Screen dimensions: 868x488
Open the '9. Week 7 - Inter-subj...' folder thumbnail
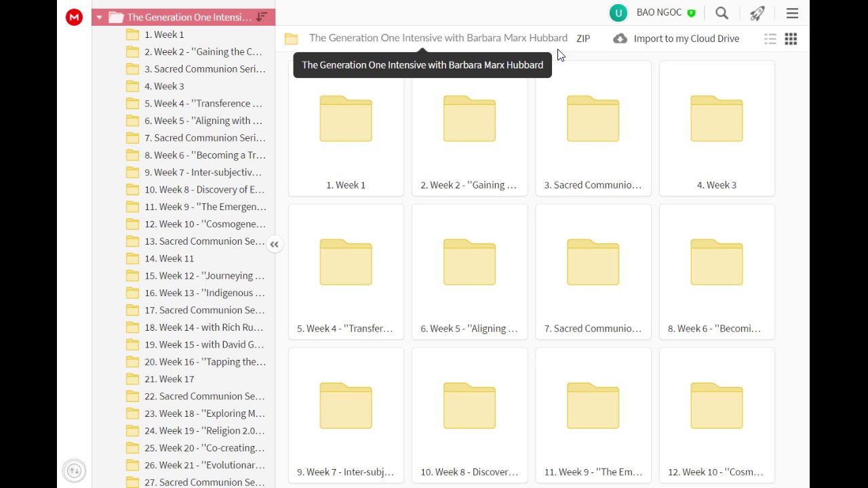346,415
